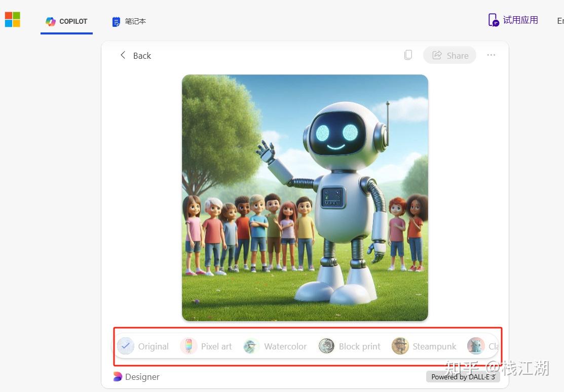The width and height of the screenshot is (564, 392).
Task: Choose the Pixel art popsicle icon
Action: (189, 346)
